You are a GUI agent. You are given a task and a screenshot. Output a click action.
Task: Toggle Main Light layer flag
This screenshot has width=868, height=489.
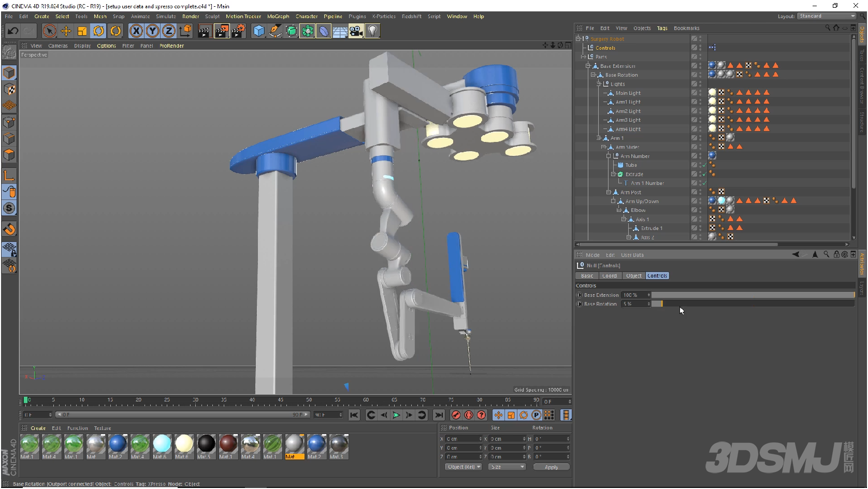coord(694,93)
